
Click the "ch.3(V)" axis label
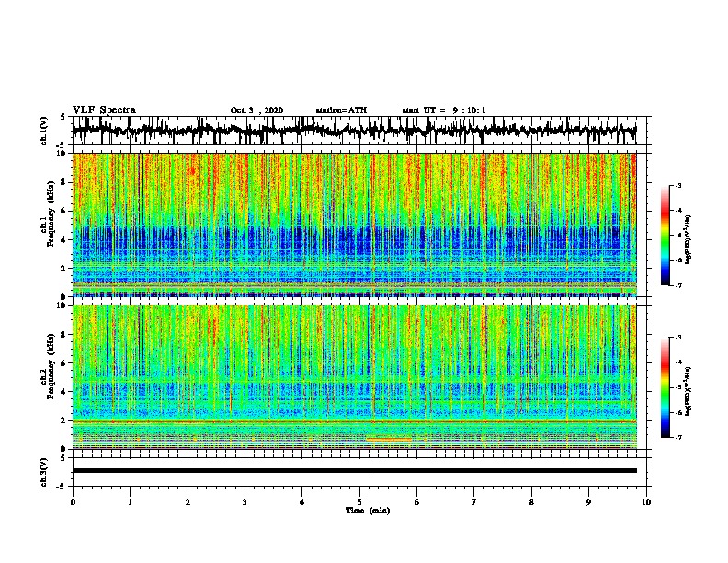pos(44,472)
